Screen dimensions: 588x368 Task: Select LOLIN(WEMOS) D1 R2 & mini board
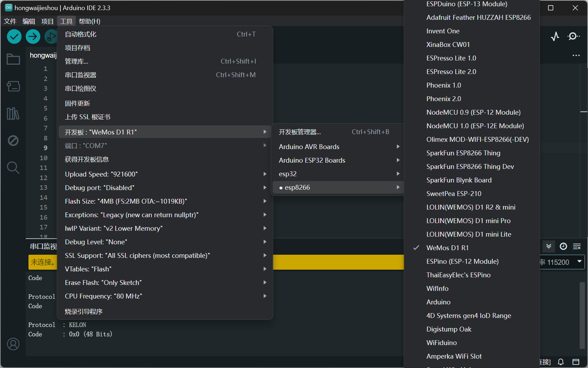(x=472, y=207)
